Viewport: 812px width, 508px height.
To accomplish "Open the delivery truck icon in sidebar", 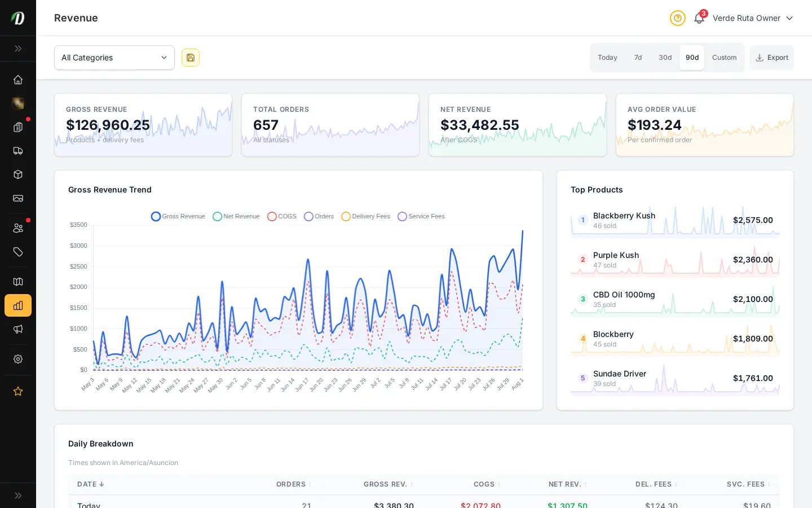I will click(x=18, y=151).
